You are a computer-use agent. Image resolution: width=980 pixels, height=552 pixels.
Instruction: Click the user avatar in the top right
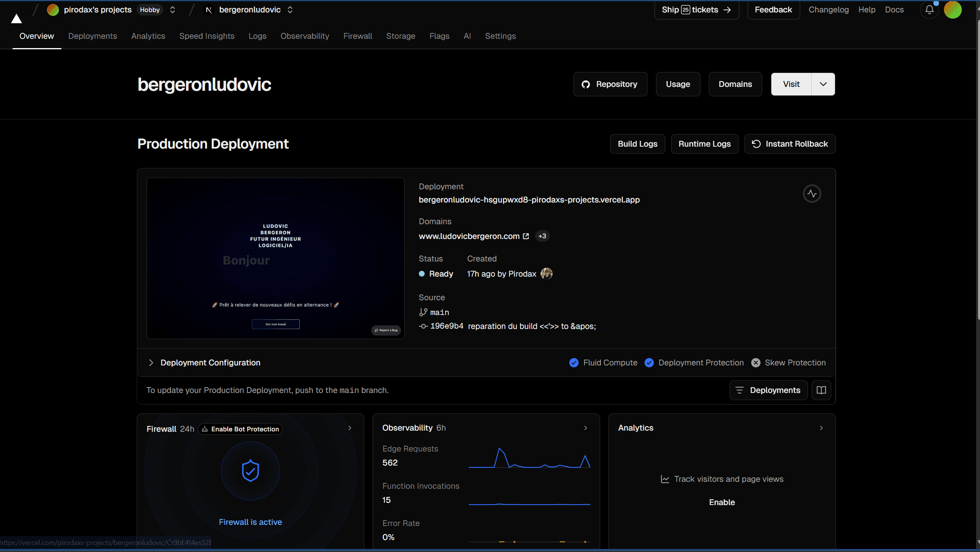[x=952, y=10]
